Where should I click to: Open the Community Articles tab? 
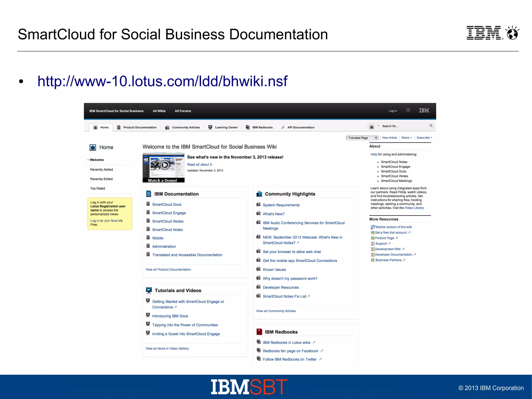(x=183, y=127)
